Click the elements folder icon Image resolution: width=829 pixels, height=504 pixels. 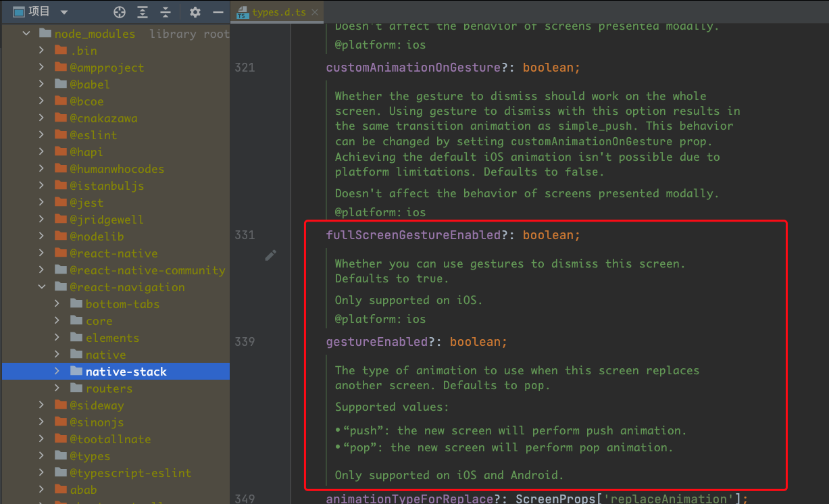pos(76,338)
